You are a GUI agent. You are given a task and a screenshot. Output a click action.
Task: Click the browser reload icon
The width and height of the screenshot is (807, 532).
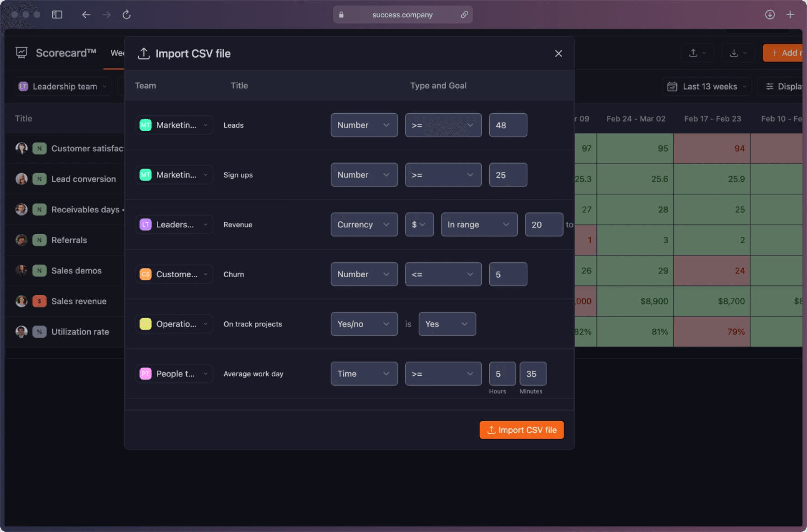click(127, 15)
